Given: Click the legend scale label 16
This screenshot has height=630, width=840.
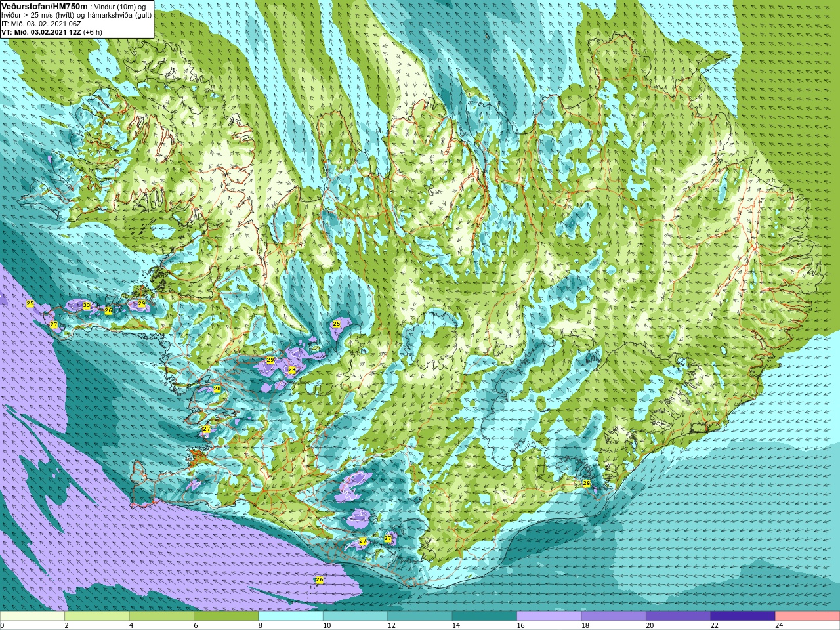Looking at the screenshot, I should pyautogui.click(x=521, y=625).
